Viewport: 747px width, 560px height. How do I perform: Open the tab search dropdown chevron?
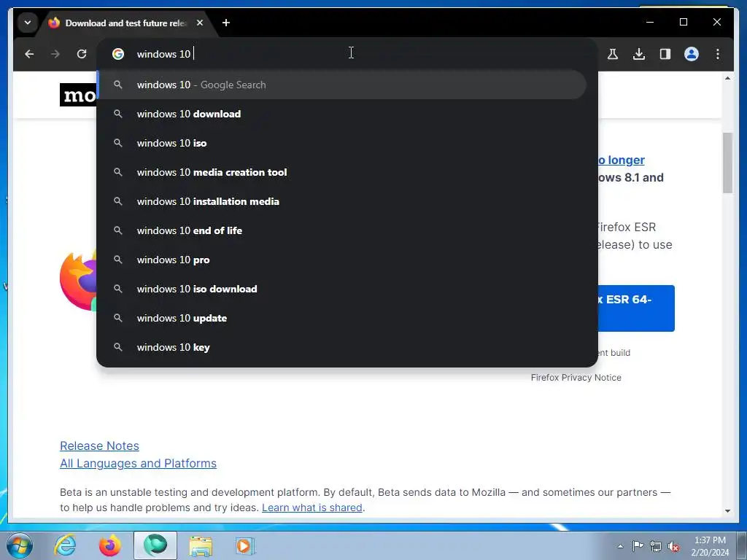pos(28,23)
